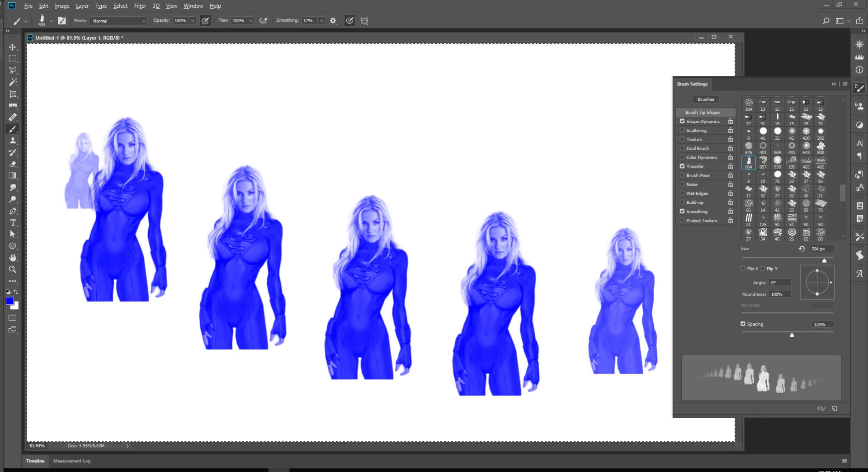Select the Crop tool
The width and height of the screenshot is (868, 472).
coord(13,94)
